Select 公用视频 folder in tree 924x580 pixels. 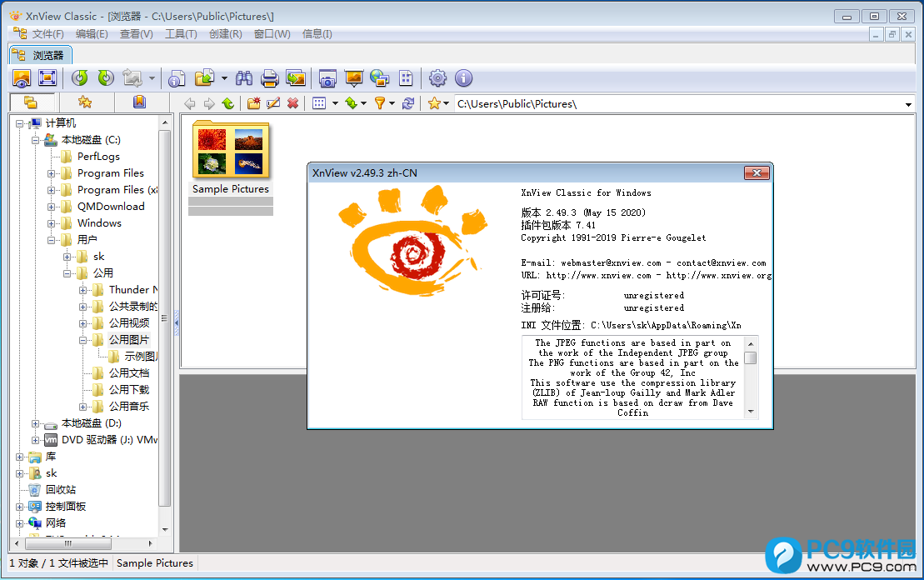129,323
